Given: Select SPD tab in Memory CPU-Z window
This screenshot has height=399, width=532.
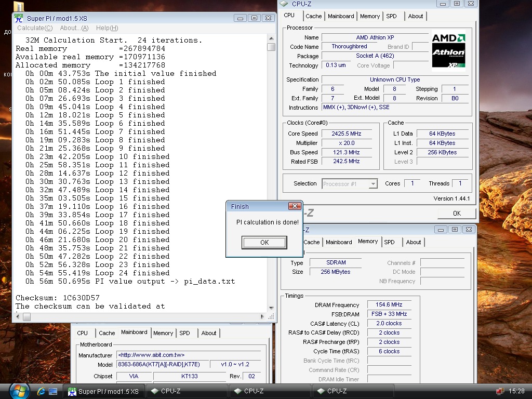Looking at the screenshot, I should [x=389, y=242].
